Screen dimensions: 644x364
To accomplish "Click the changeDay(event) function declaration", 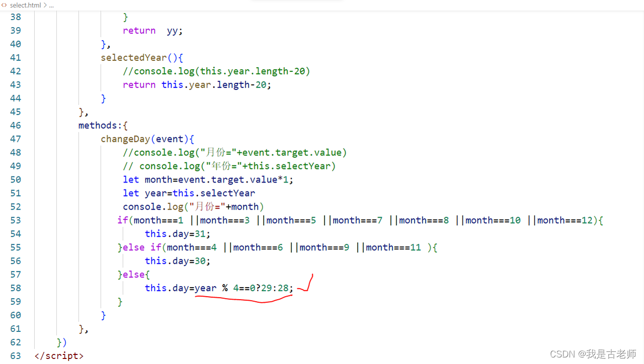I will point(147,139).
